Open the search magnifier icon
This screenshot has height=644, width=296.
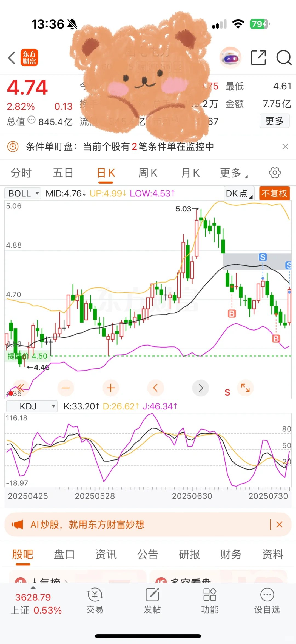[284, 58]
